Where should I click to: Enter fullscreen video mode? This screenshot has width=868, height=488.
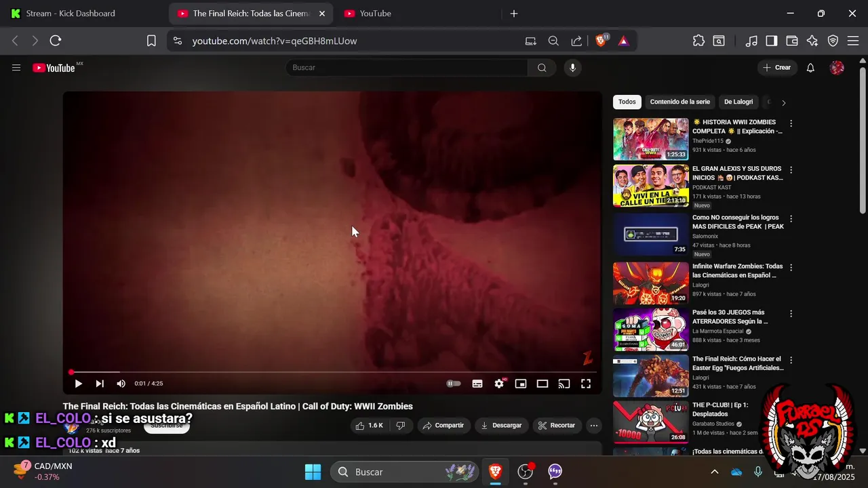[x=586, y=384]
